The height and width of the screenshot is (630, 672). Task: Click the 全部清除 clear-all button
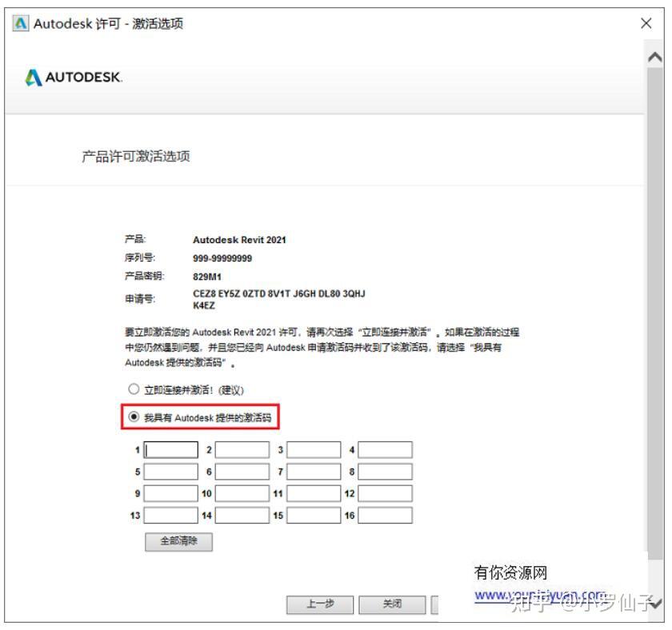click(x=178, y=541)
